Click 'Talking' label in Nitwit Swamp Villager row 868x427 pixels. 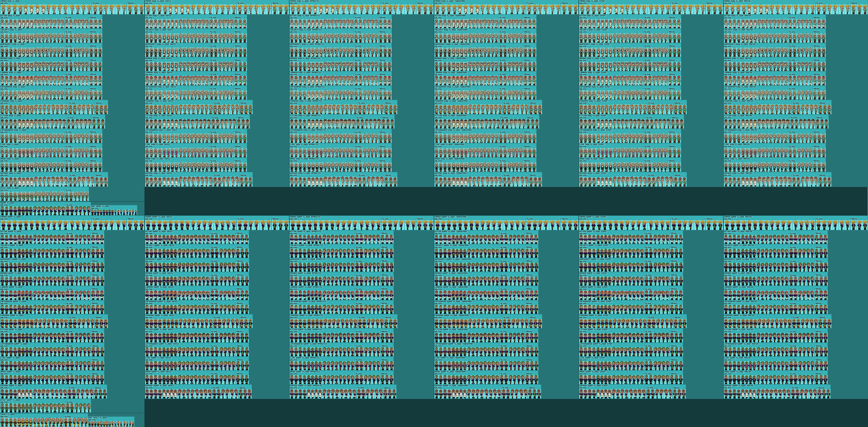click(x=69, y=402)
